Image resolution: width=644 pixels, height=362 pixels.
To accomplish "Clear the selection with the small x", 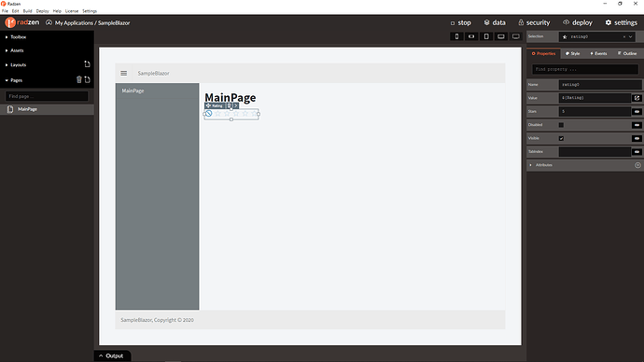I will tap(624, 36).
